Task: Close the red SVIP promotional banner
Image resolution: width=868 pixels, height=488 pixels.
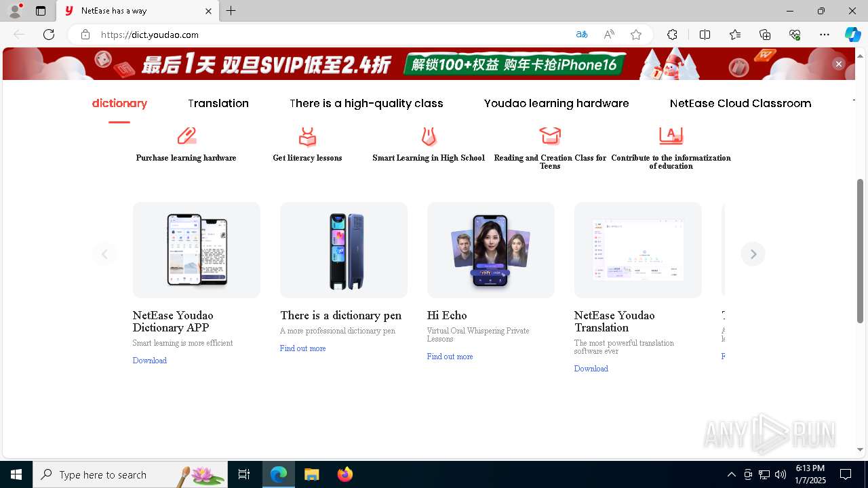Action: point(839,64)
